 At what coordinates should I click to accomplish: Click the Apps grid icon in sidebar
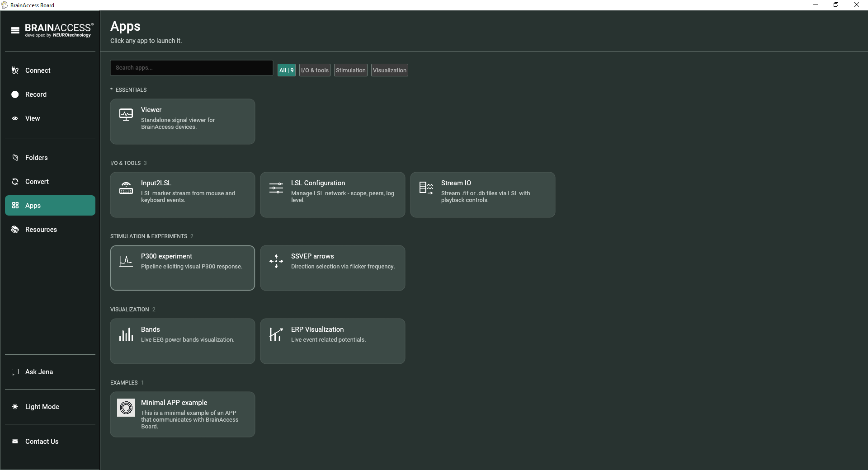tap(15, 206)
